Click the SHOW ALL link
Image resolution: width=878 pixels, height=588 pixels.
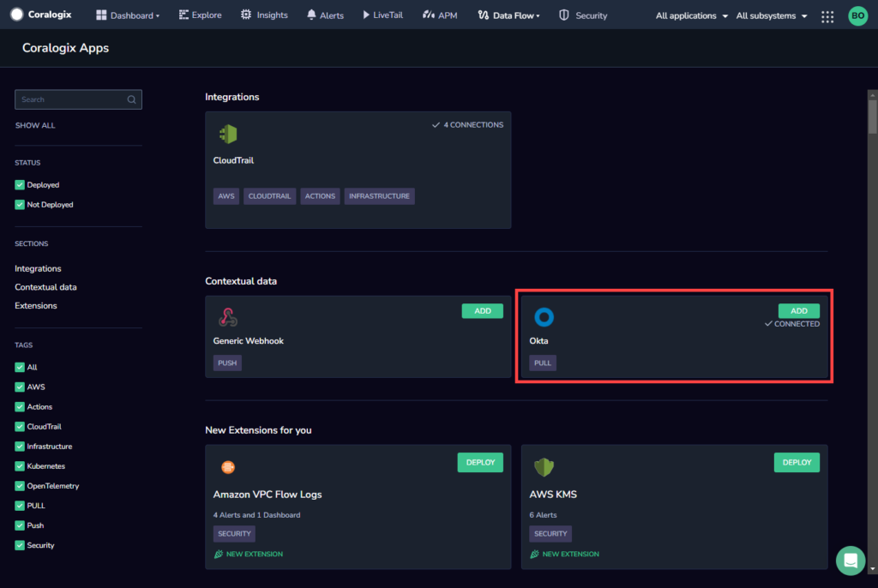34,125
